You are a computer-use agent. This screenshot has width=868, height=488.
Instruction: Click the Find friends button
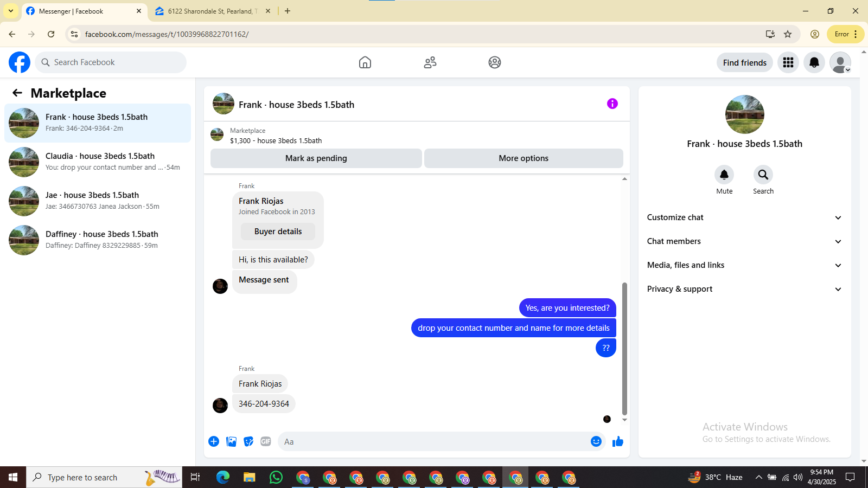[x=744, y=62]
